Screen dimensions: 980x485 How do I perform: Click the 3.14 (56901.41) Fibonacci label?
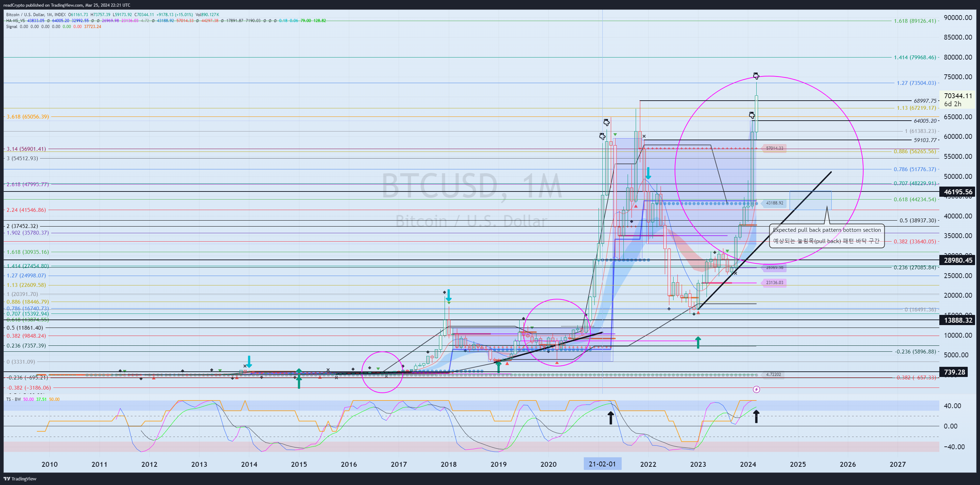[26, 149]
